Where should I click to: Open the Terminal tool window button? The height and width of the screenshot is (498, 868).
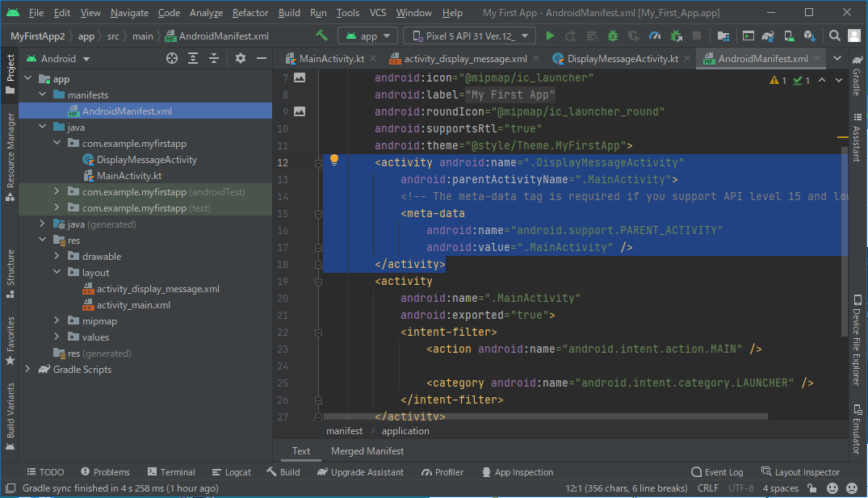click(x=171, y=472)
